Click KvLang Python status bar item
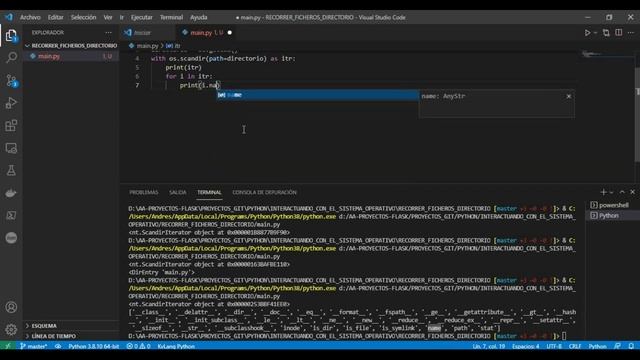The height and width of the screenshot is (360, 640). 176,346
